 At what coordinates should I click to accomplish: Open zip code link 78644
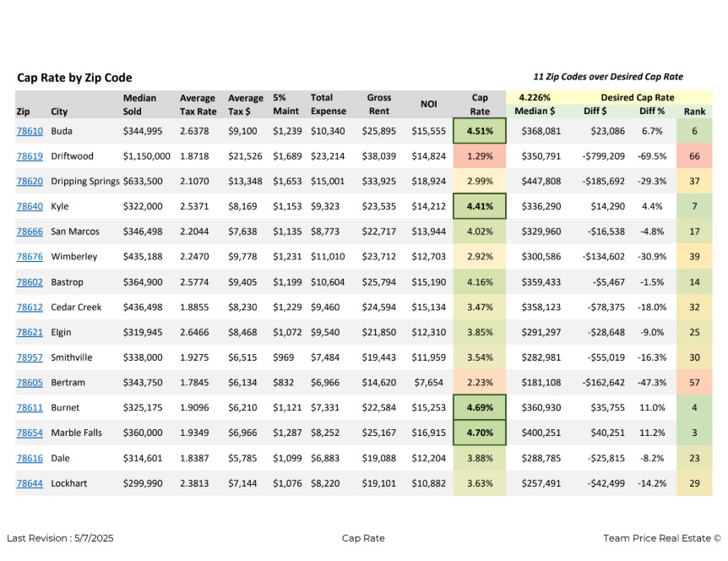pos(30,483)
